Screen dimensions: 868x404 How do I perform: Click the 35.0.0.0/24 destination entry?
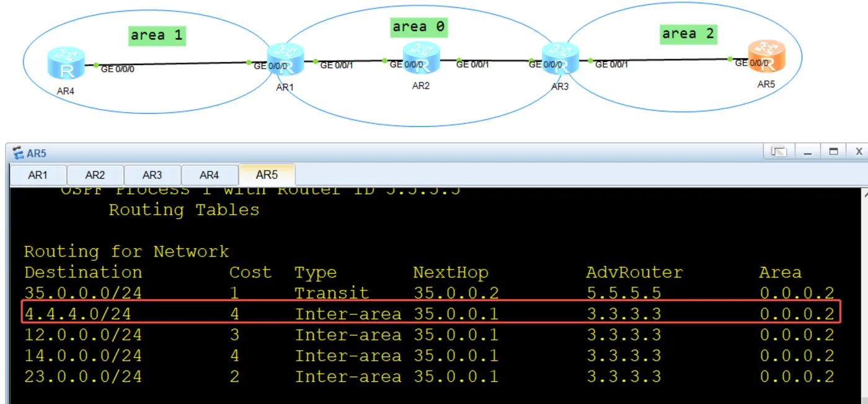83,293
